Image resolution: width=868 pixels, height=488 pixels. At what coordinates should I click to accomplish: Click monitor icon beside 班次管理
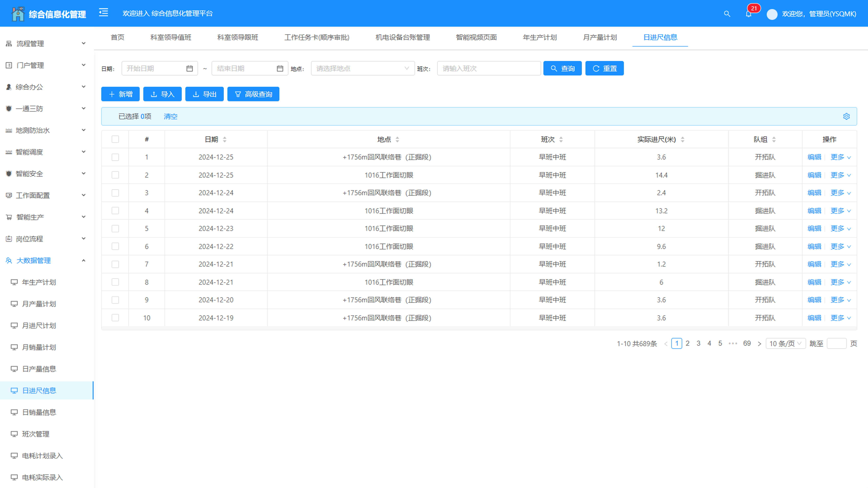[x=14, y=434]
